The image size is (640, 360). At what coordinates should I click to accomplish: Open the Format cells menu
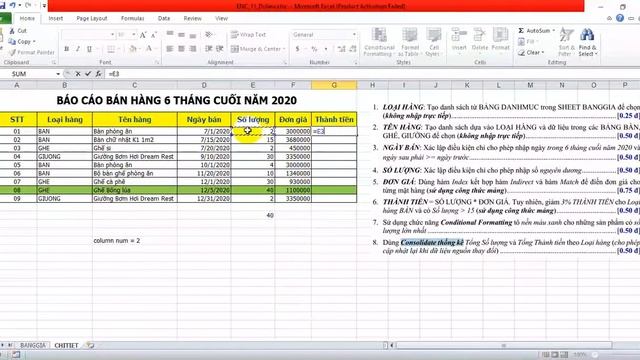[x=500, y=40]
